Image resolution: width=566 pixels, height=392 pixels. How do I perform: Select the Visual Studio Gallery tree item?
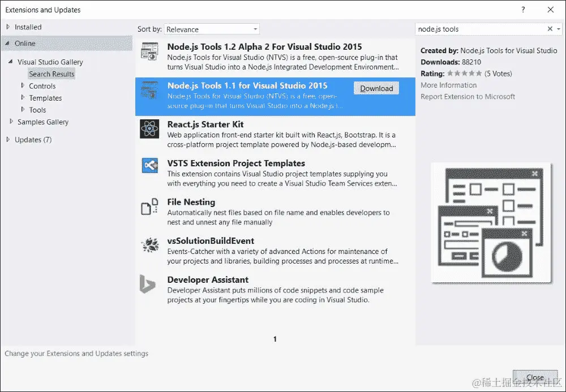click(50, 62)
